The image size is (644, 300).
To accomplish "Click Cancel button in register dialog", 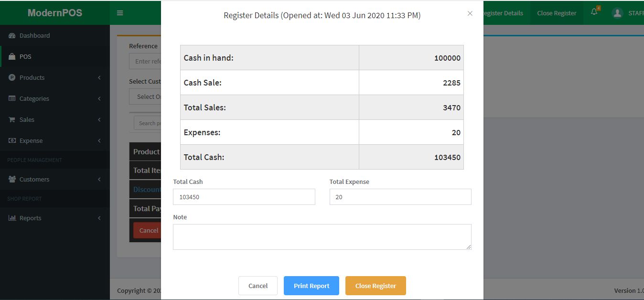I will click(258, 286).
